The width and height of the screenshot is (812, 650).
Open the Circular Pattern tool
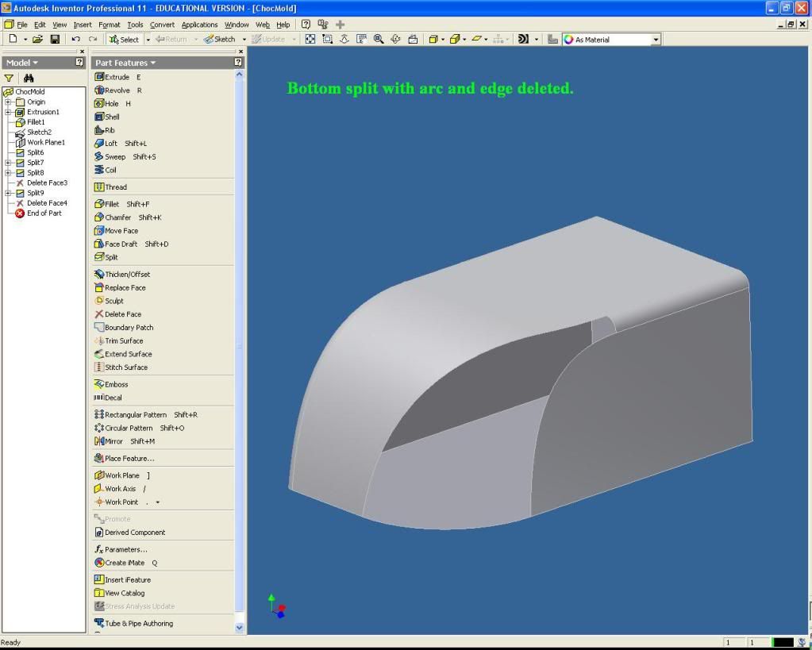coord(128,428)
